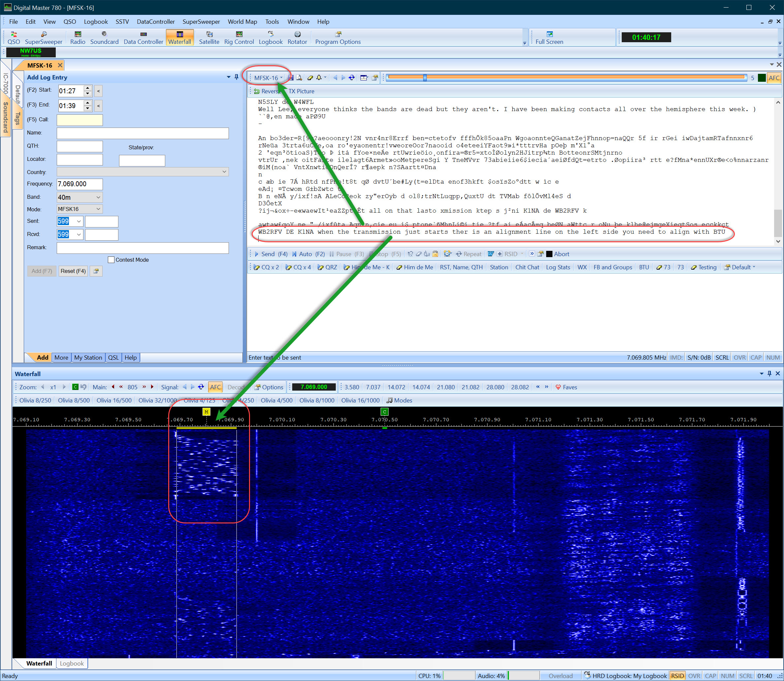Click the Remark input field
This screenshot has width=784, height=681.
142,248
